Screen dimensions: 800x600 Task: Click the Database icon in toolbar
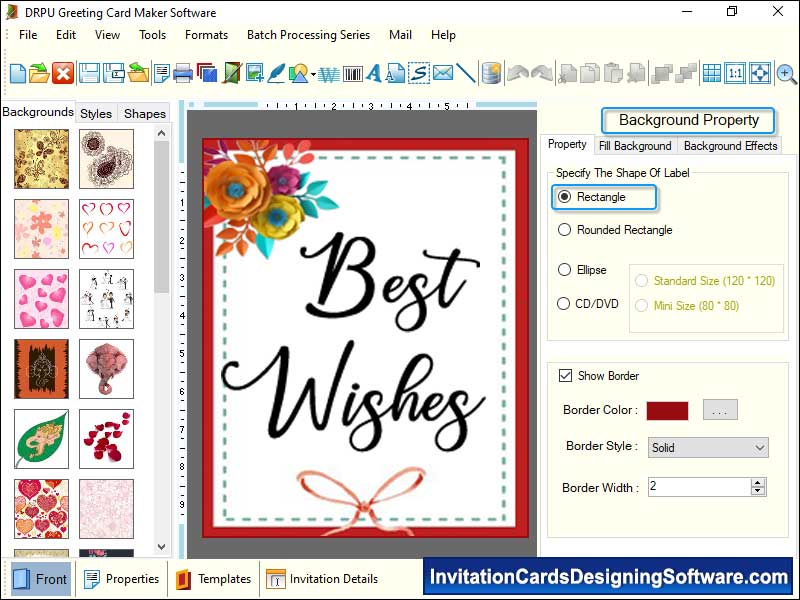pyautogui.click(x=491, y=73)
